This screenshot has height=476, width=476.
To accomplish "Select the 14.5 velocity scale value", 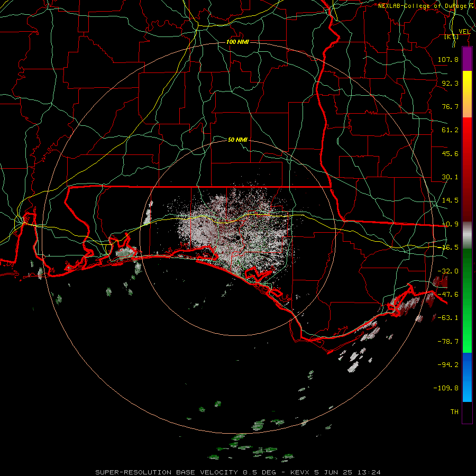I will click(450, 200).
